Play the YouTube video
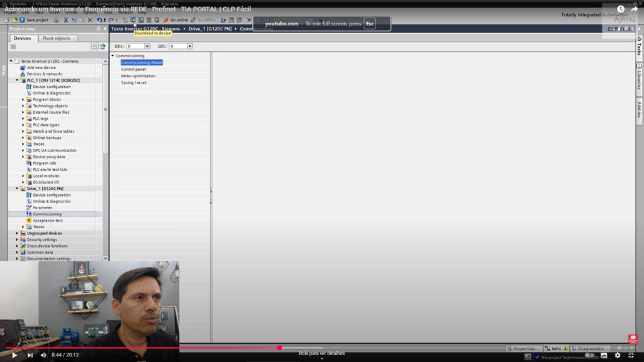 point(14,355)
